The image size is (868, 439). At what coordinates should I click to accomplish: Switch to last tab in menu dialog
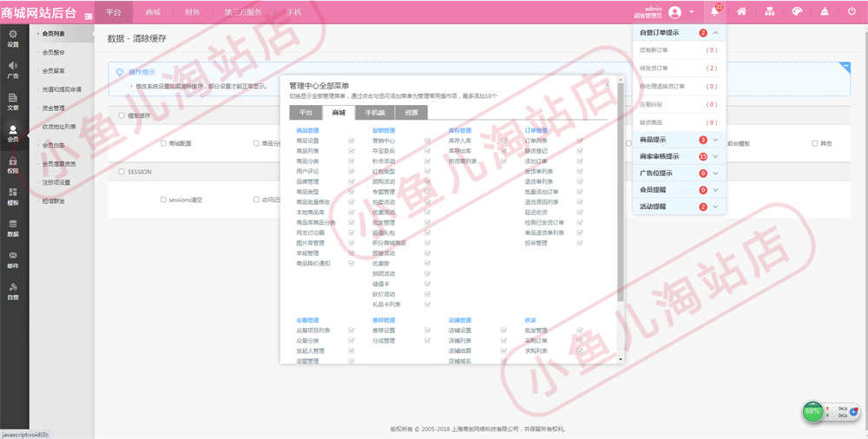point(411,113)
